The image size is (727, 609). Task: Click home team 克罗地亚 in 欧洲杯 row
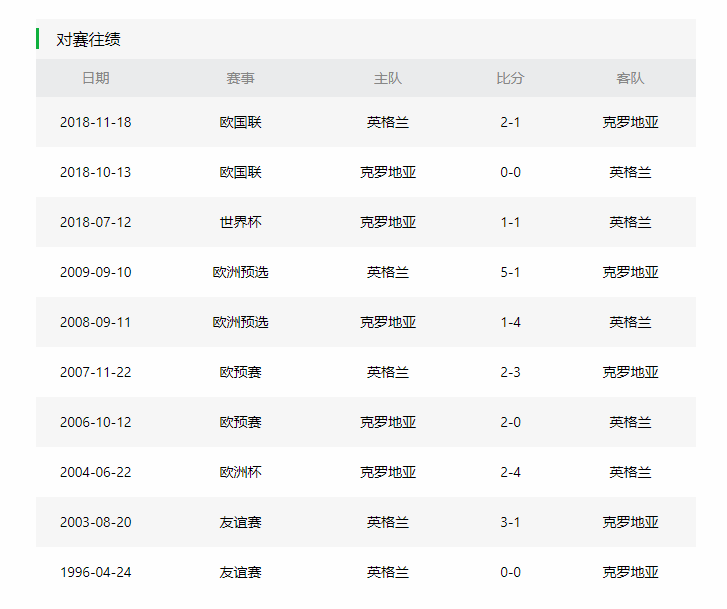[x=388, y=472]
